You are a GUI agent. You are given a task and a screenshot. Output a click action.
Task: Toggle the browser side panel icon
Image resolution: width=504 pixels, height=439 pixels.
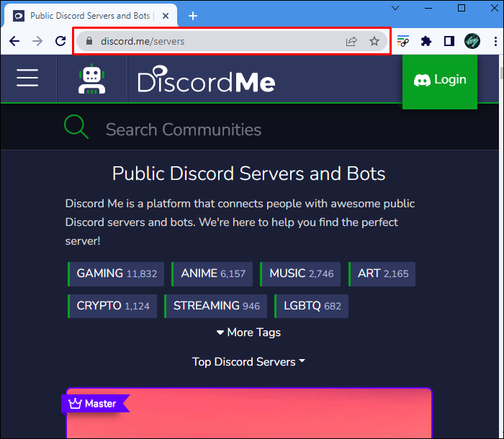coord(449,41)
